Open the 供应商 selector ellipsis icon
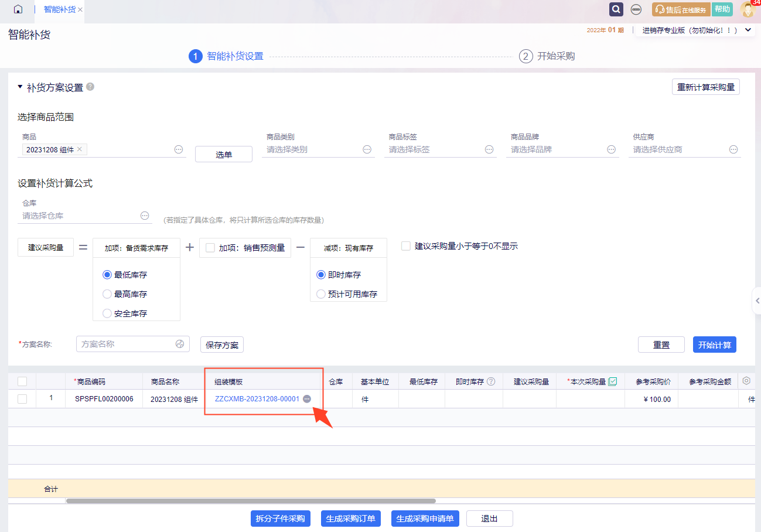The width and height of the screenshot is (761, 532). 733,149
